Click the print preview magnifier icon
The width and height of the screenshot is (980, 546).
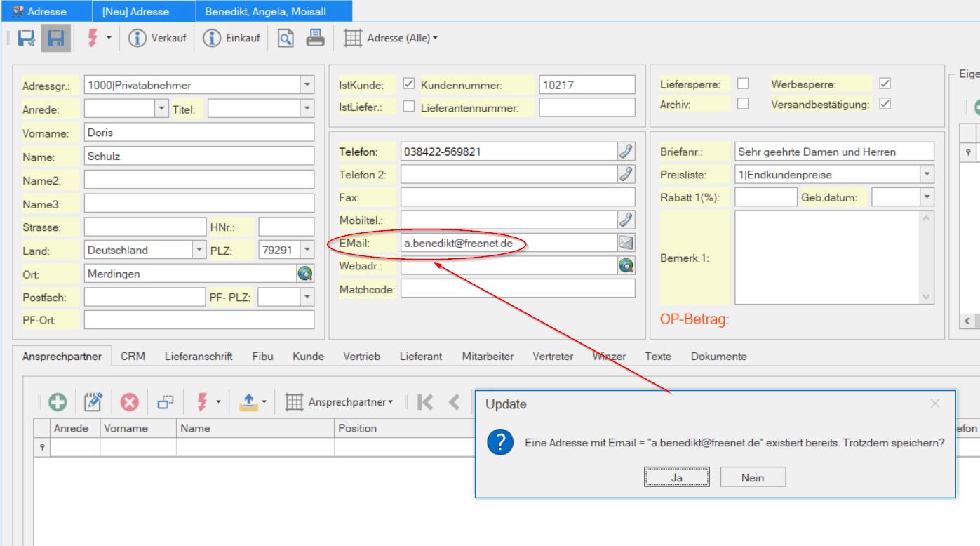pyautogui.click(x=287, y=38)
